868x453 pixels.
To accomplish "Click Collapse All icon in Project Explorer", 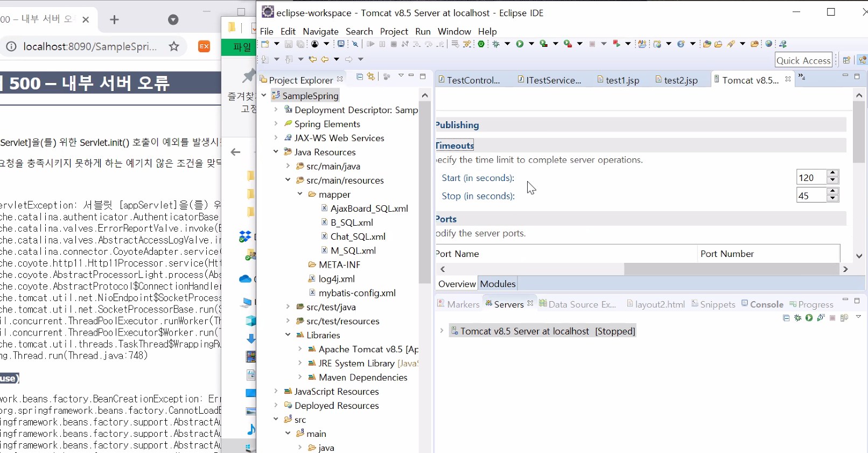I will [x=360, y=76].
